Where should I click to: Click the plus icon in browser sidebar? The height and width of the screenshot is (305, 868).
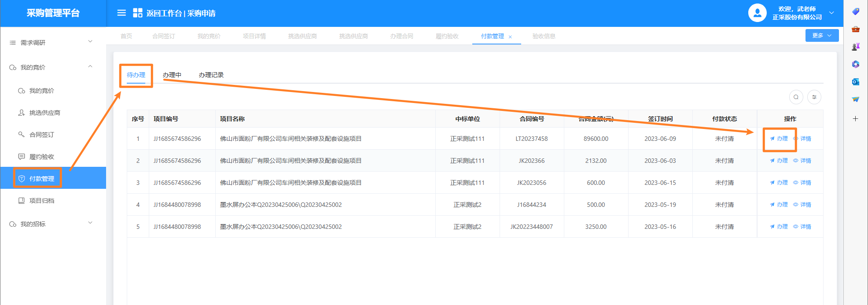[855, 118]
